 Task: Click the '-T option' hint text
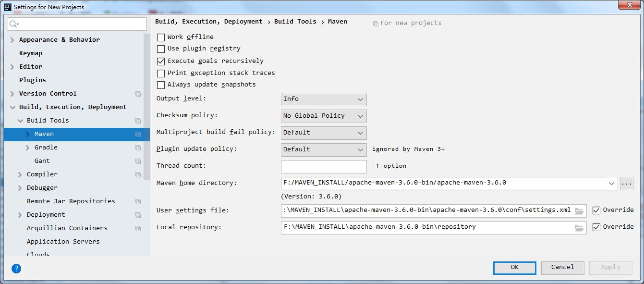click(389, 166)
